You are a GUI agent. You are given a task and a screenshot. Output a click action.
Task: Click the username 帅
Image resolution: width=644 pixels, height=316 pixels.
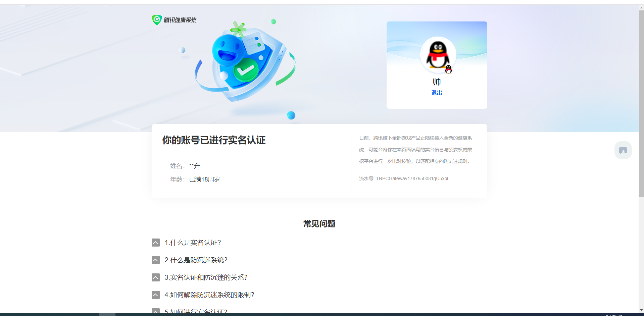pyautogui.click(x=437, y=82)
